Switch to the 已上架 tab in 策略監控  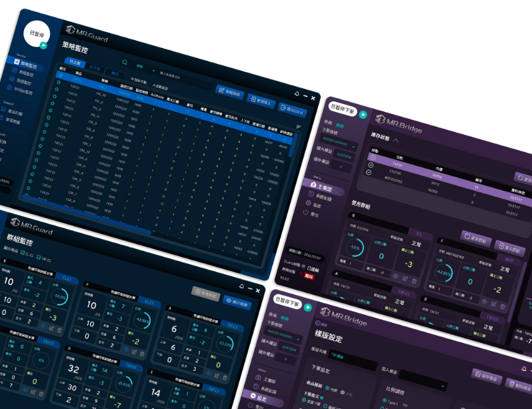click(75, 63)
